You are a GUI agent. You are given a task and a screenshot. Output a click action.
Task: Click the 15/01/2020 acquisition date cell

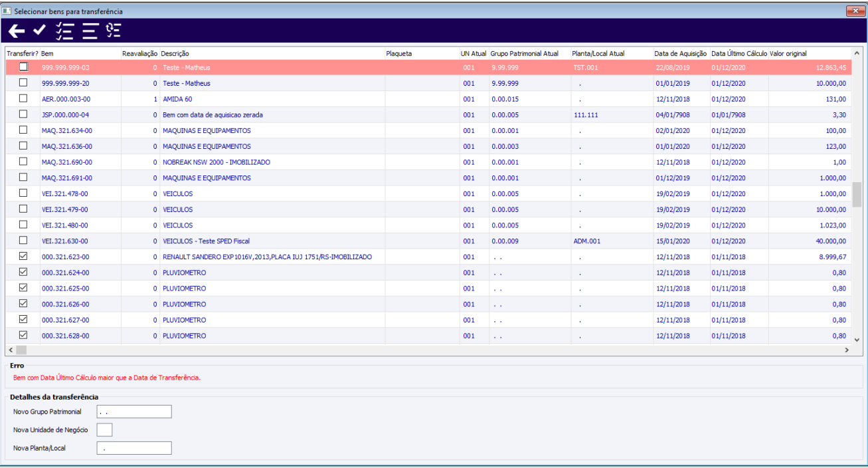point(681,241)
